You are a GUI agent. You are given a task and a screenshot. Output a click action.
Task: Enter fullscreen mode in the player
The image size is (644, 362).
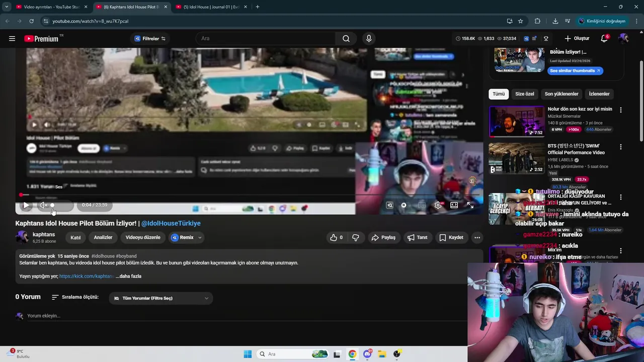pos(470,205)
